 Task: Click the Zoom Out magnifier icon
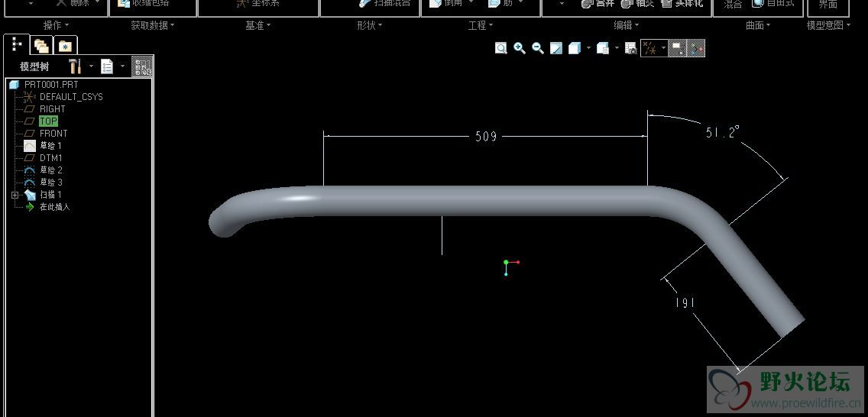[537, 49]
